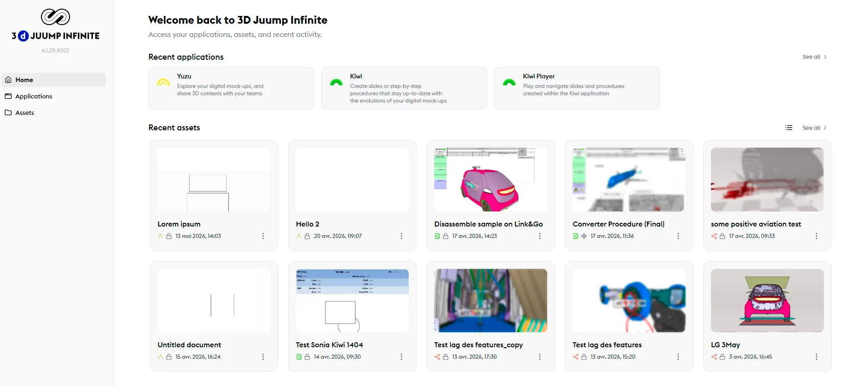Open options menu for Untitled document
The image size is (868, 386).
[x=263, y=357]
